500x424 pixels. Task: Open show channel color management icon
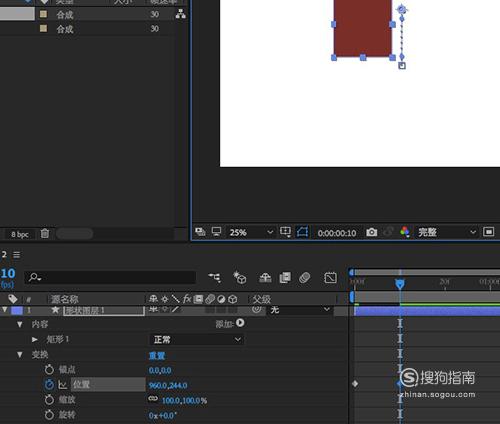point(405,232)
